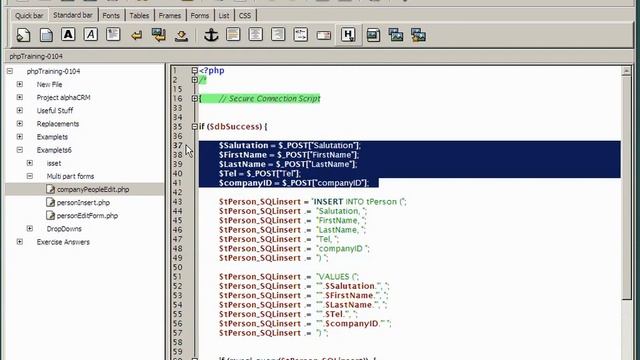Screen dimensions: 640x360
Task: Select the Useful Stuff label
Action: 55,111
